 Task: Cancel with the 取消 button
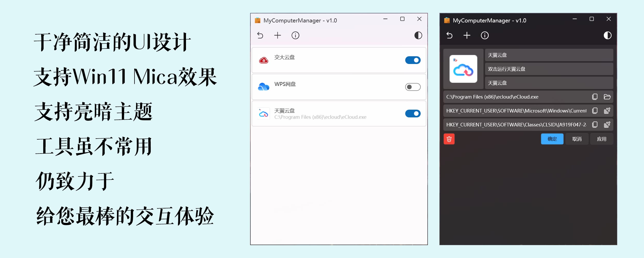tap(577, 139)
